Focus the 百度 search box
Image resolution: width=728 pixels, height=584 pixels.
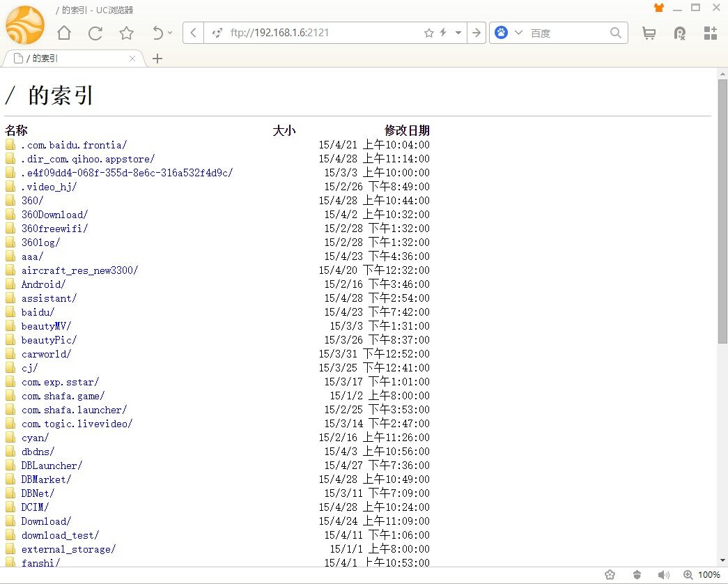coord(566,33)
